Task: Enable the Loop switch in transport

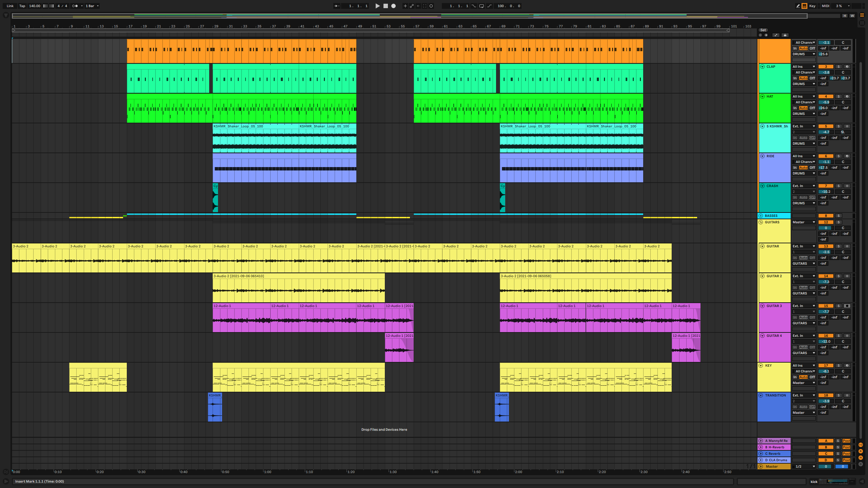Action: click(x=481, y=6)
